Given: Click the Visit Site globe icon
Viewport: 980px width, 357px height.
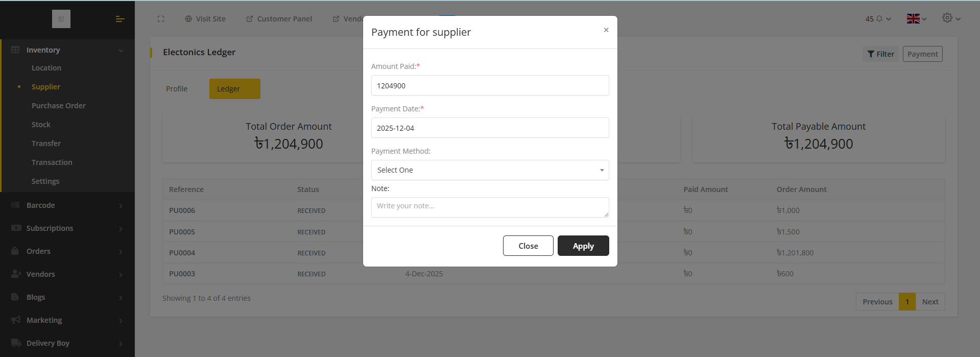Looking at the screenshot, I should pos(188,19).
